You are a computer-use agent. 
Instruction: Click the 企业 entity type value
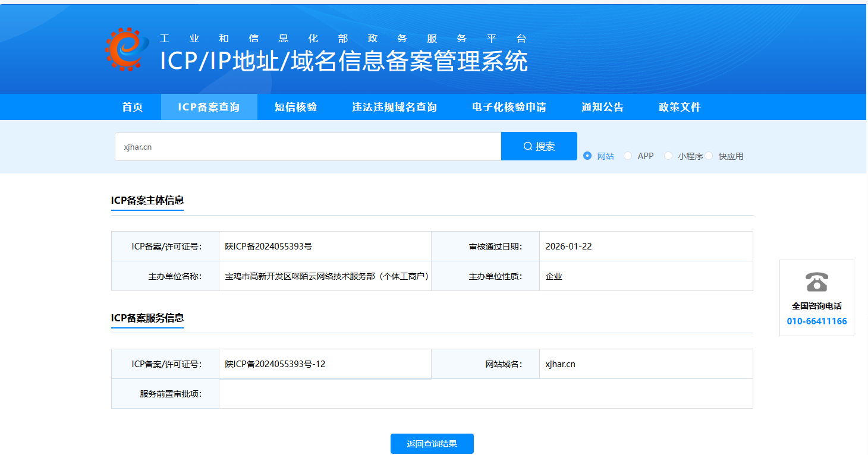coord(553,276)
